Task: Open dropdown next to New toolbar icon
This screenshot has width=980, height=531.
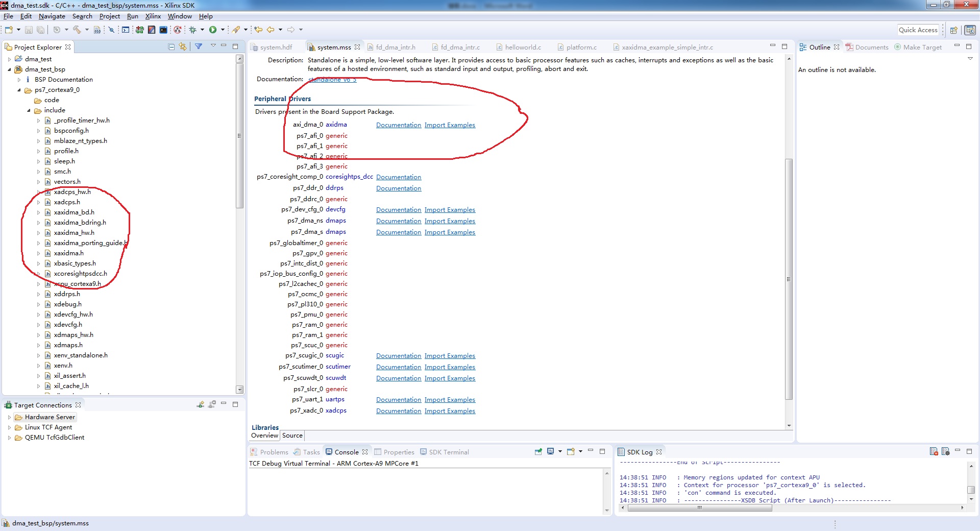Action: pos(18,30)
